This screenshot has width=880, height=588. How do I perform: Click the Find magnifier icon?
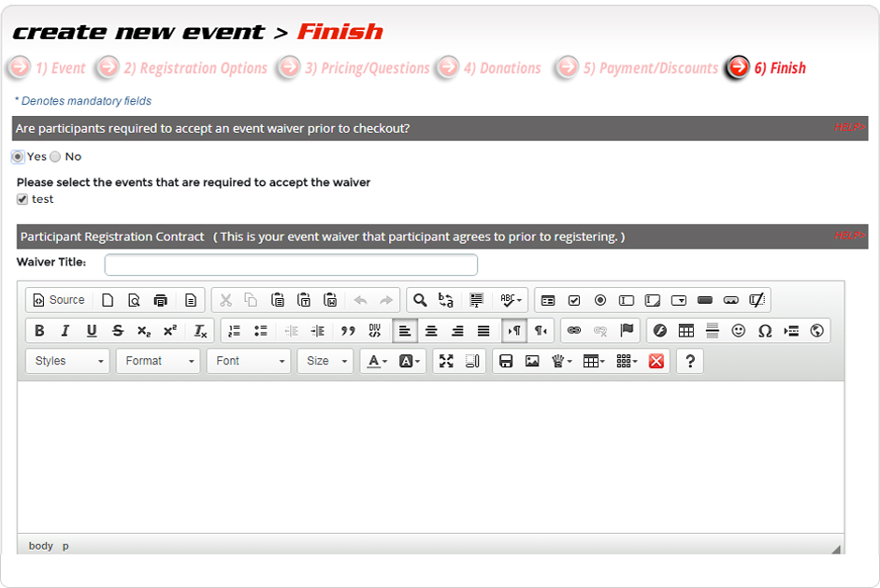(x=420, y=300)
